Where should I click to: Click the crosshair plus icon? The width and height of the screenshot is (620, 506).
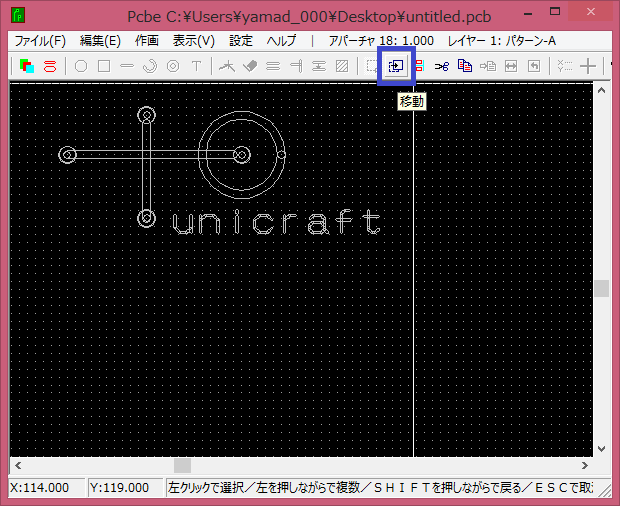(589, 66)
